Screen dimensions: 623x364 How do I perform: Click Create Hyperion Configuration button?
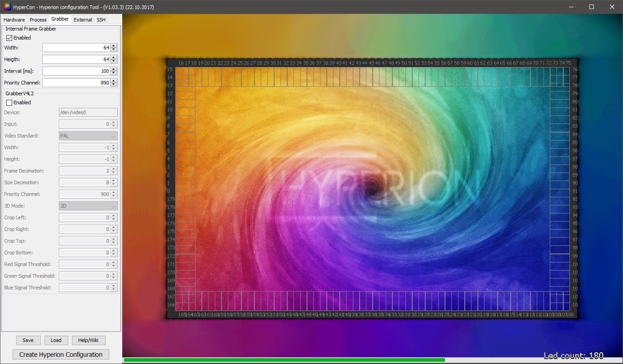click(x=61, y=354)
